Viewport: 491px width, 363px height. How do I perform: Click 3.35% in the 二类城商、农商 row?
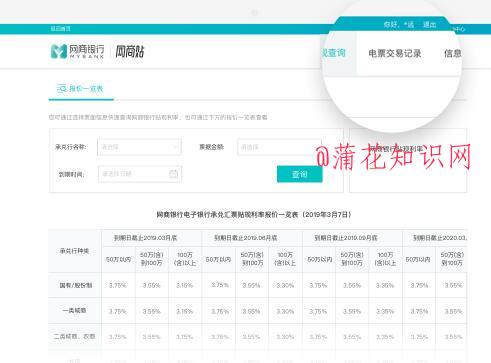pyautogui.click(x=385, y=337)
